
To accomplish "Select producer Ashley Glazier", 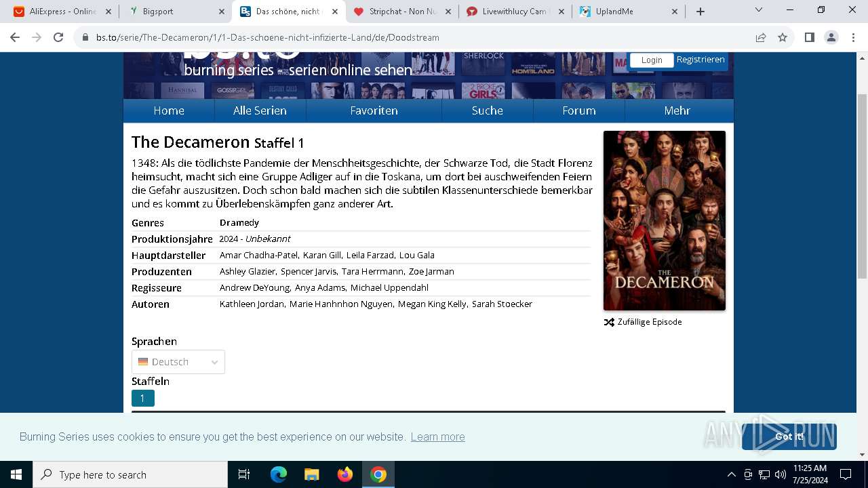I will pos(248,272).
